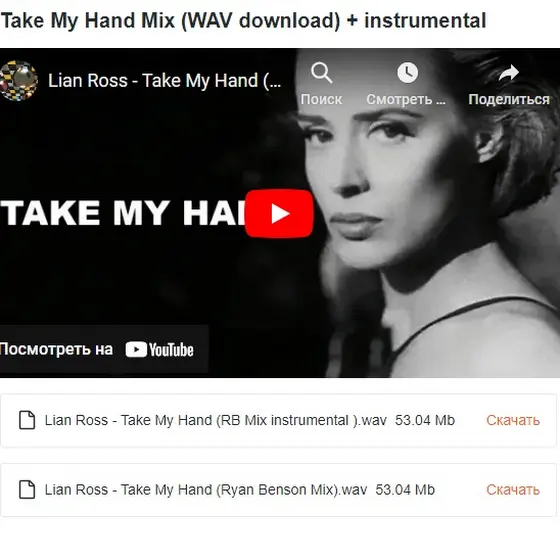The width and height of the screenshot is (560, 560).
Task: Open the video title link Lian Ross - Take My Hand
Action: click(x=165, y=80)
